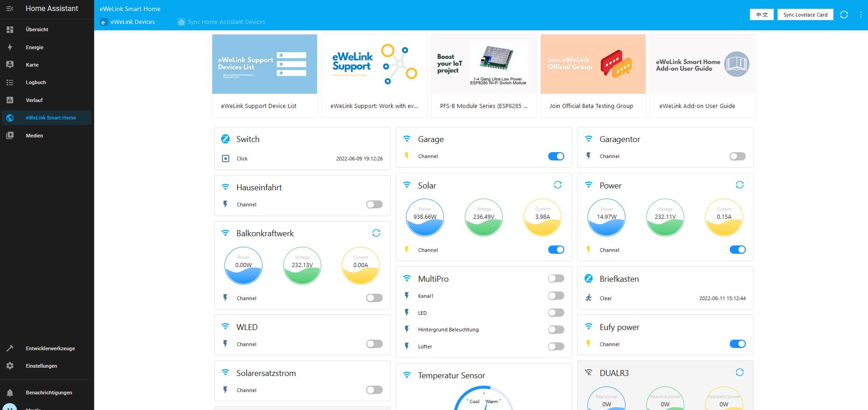Image resolution: width=868 pixels, height=410 pixels.
Task: Open eWeLink Add-on User Guide card
Action: click(703, 76)
